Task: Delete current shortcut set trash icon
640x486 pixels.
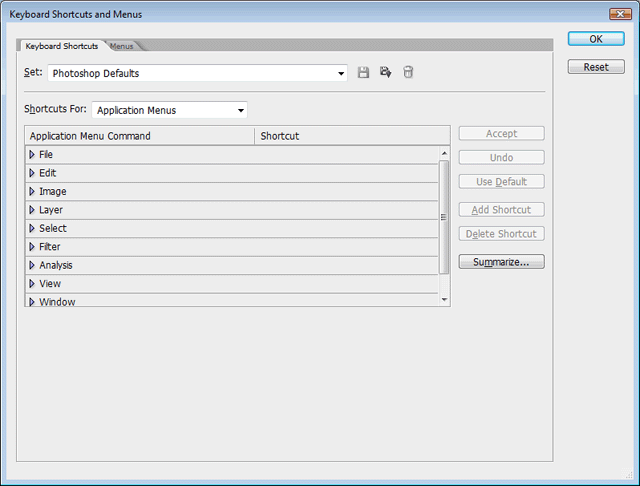Action: pyautogui.click(x=408, y=72)
